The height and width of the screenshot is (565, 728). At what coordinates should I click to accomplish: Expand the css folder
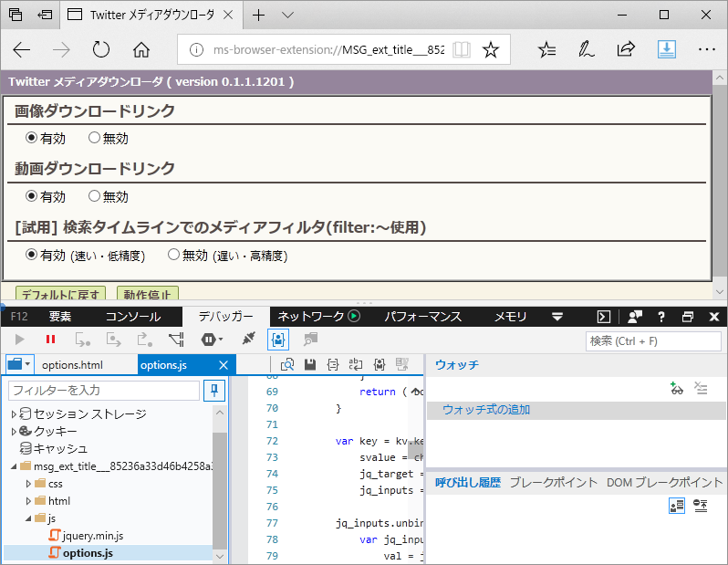[x=28, y=484]
